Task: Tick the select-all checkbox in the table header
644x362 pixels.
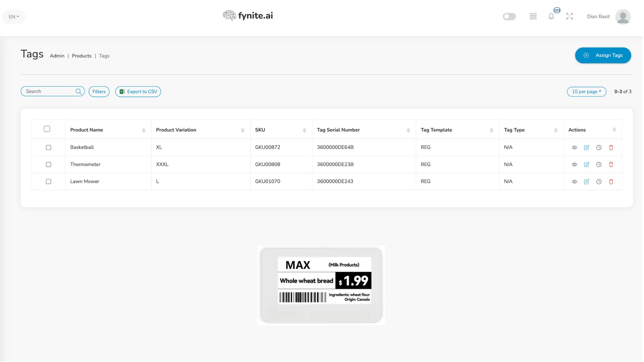Action: (47, 129)
